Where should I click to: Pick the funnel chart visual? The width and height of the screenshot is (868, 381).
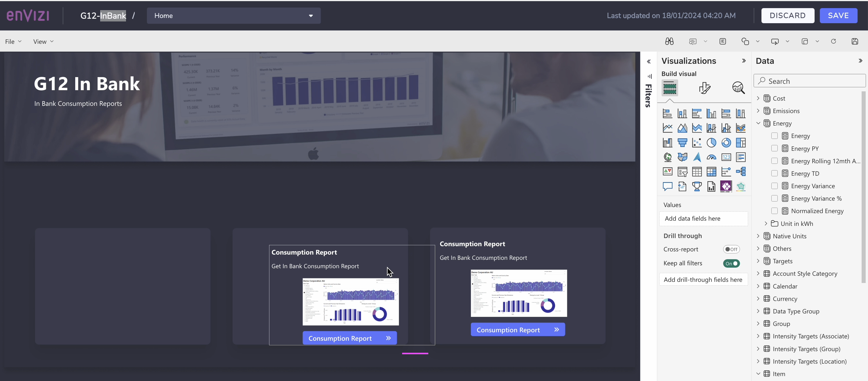[x=683, y=143]
